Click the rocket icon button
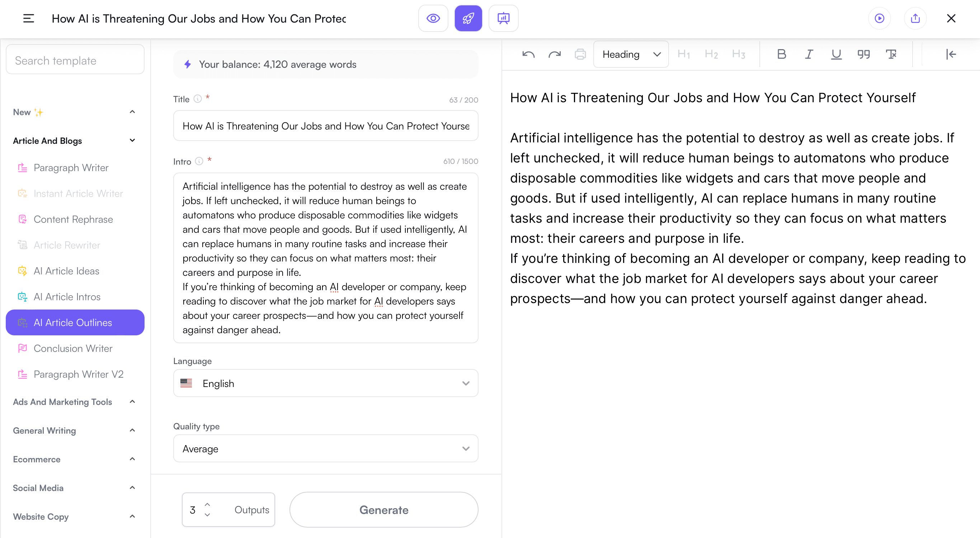 (x=468, y=18)
